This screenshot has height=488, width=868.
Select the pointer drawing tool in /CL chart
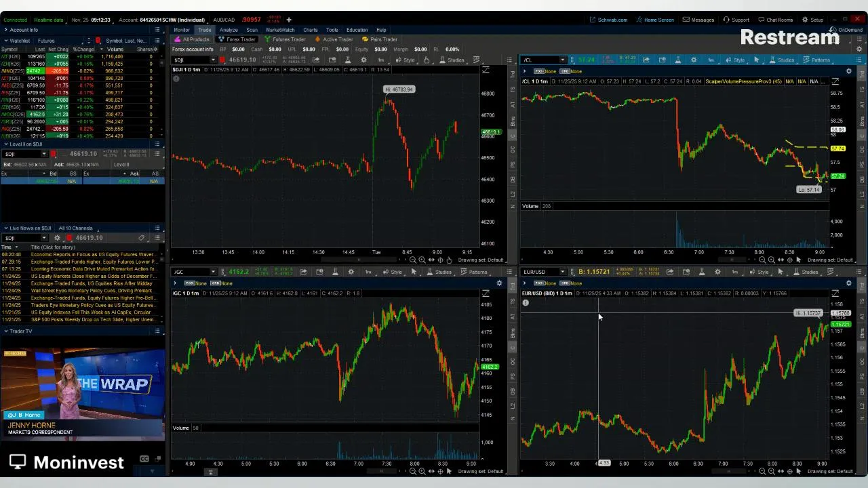pyautogui.click(x=757, y=60)
